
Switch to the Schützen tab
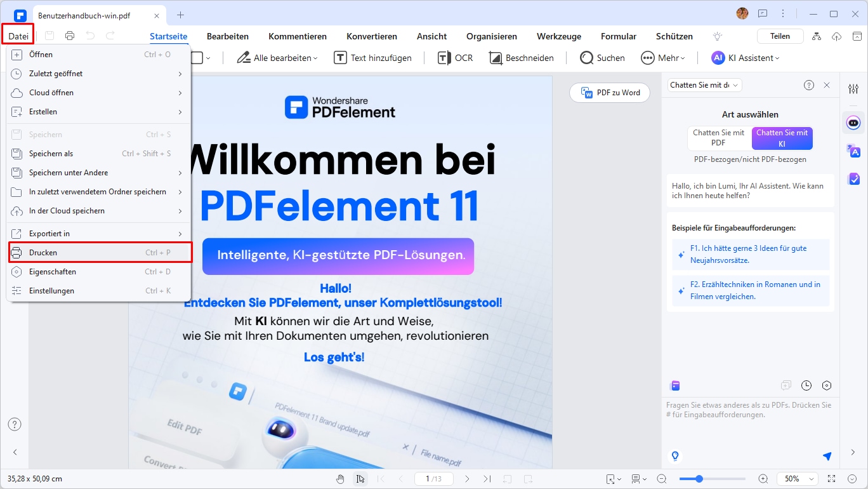(674, 36)
